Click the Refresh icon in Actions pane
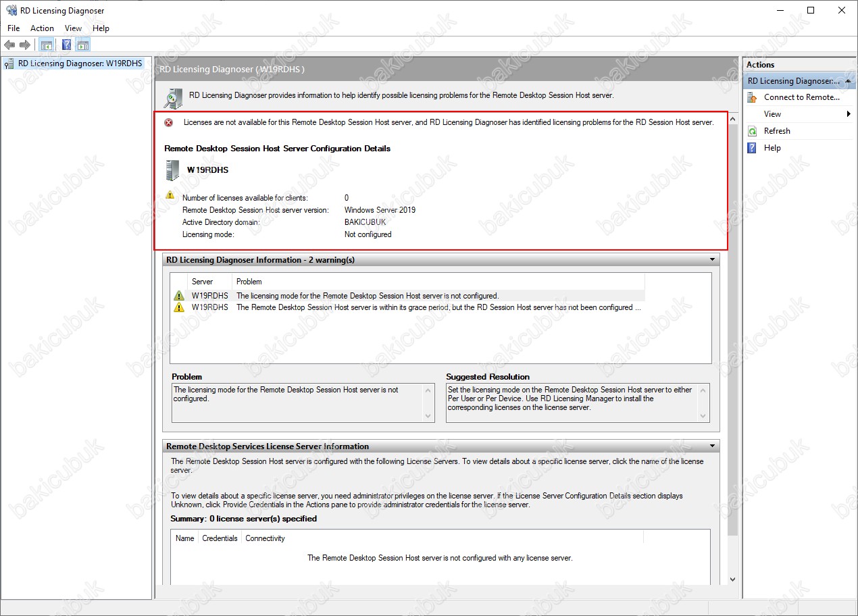Image resolution: width=858 pixels, height=616 pixels. point(753,131)
